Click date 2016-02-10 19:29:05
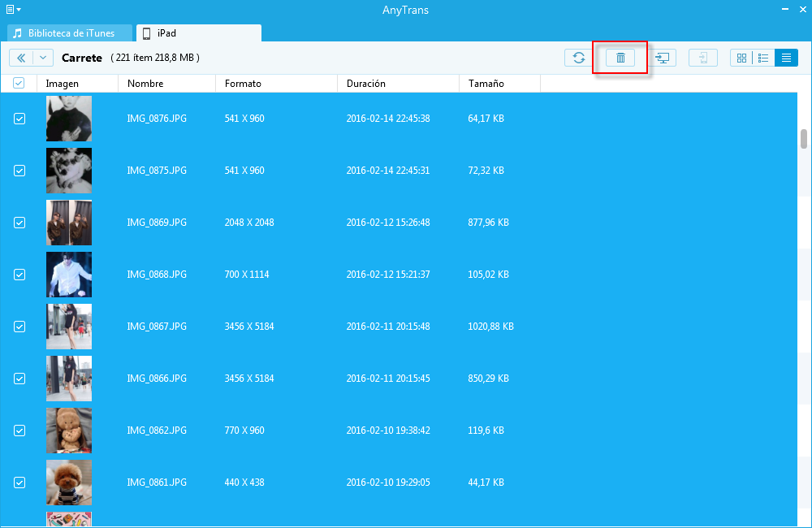812x528 pixels. (x=388, y=483)
